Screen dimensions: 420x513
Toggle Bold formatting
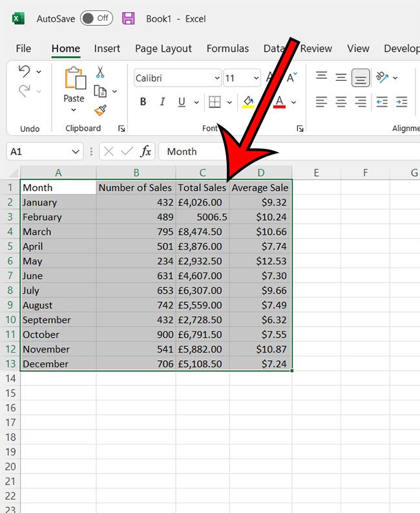[x=143, y=102]
